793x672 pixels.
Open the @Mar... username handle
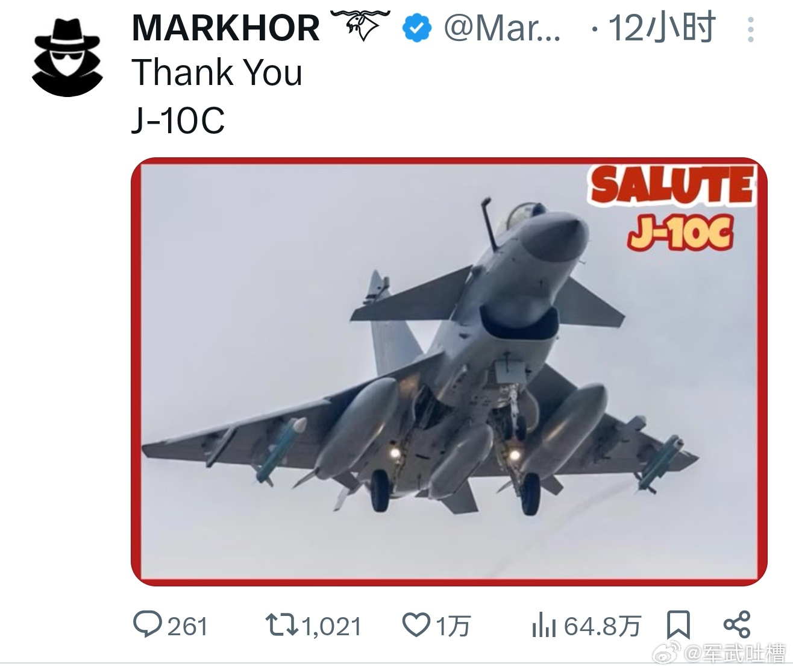502,29
